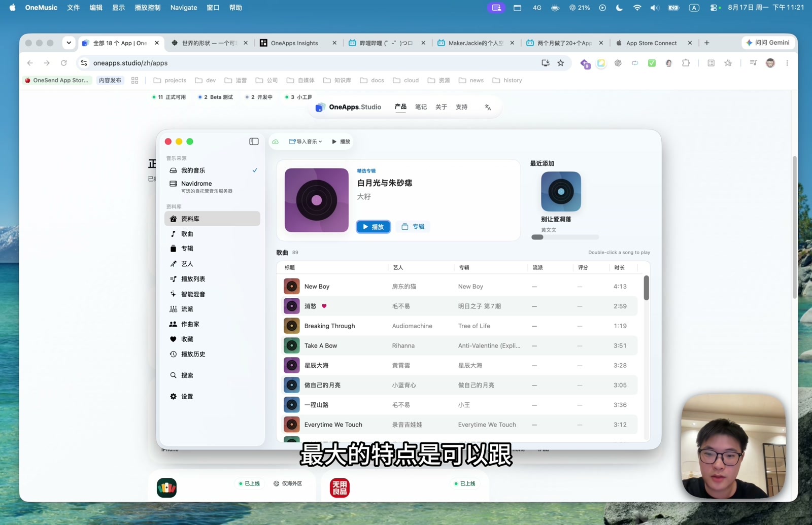Viewport: 812px width, 525px height.
Task: Expand the 导入音乐 dropdown
Action: point(306,142)
